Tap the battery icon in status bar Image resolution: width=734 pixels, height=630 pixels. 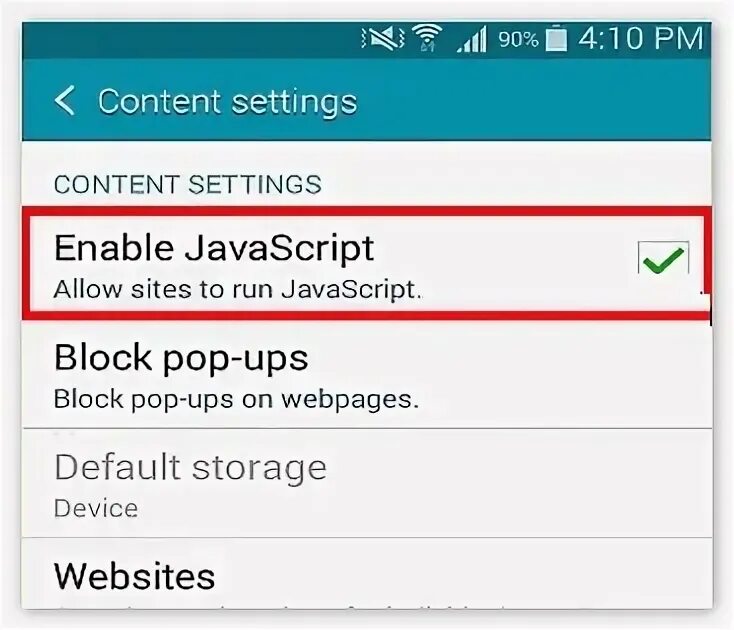(x=557, y=39)
